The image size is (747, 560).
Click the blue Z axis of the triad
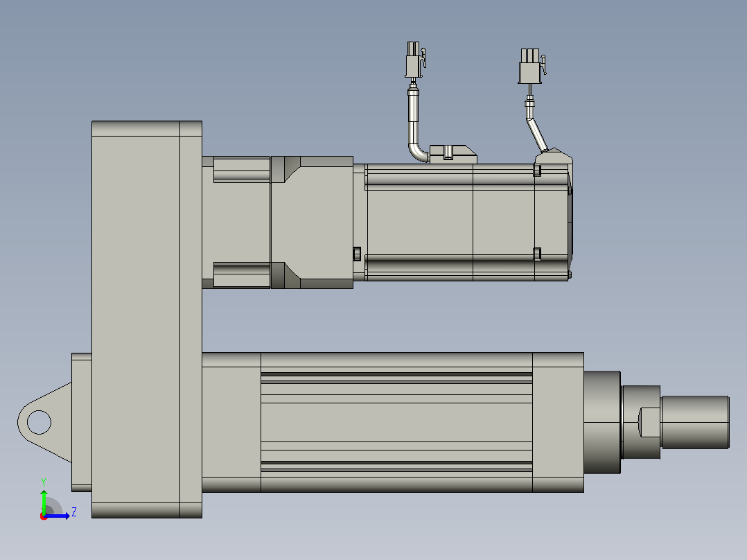57,516
